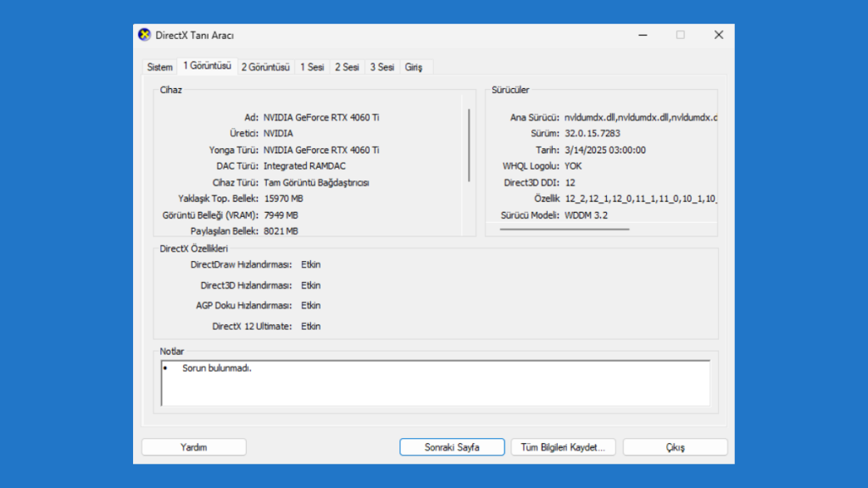The image size is (868, 488).
Task: Click the DirectX icon in the title bar
Action: (144, 35)
